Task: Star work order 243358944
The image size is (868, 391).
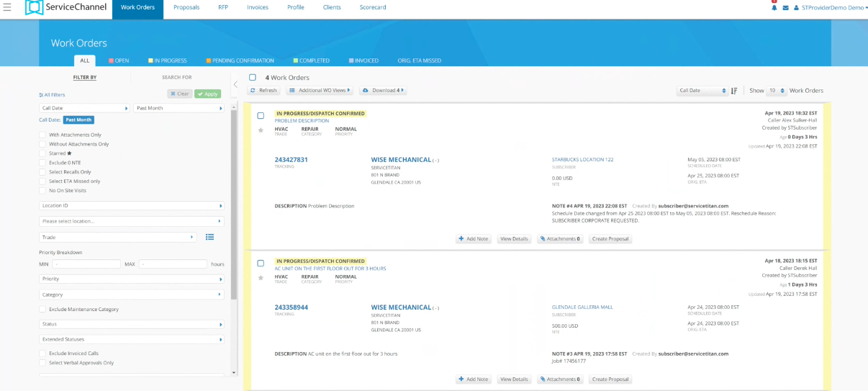Action: pyautogui.click(x=261, y=278)
